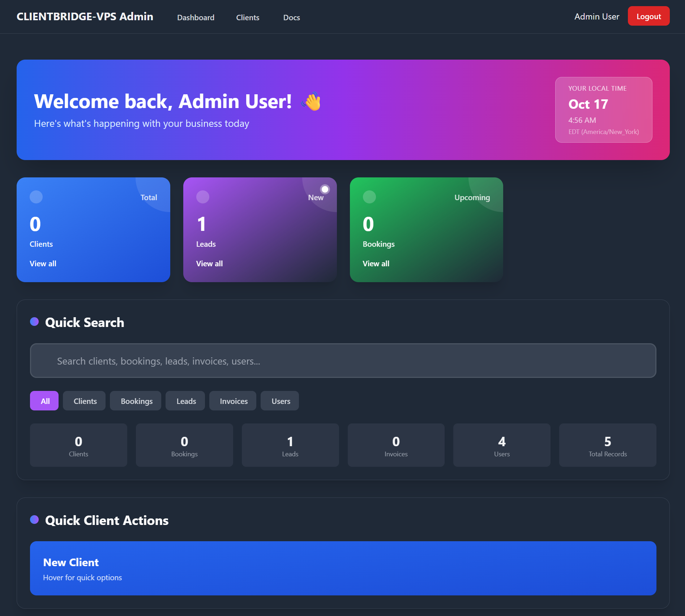Open View all on the Clients card
The width and height of the screenshot is (685, 616).
tap(43, 263)
